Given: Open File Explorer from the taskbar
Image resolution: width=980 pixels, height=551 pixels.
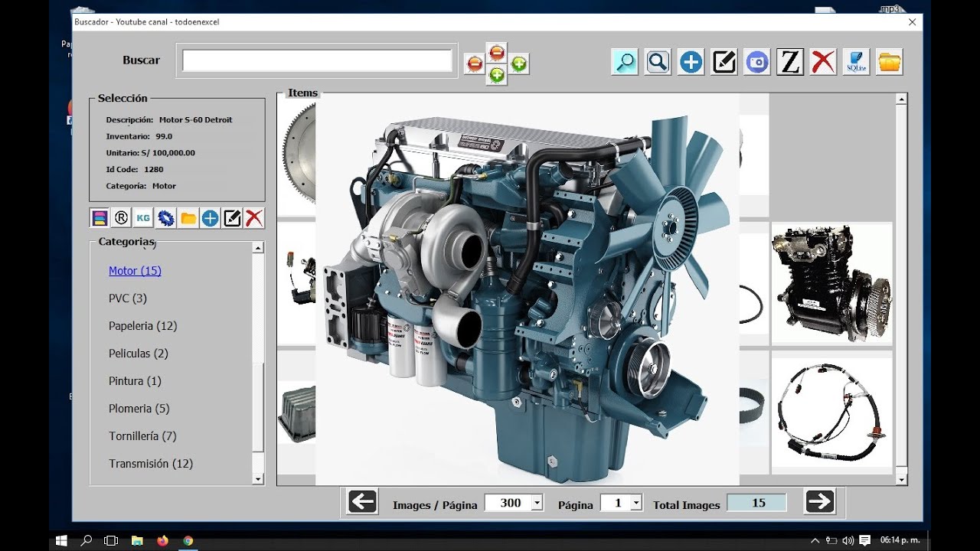Looking at the screenshot, I should [137, 540].
